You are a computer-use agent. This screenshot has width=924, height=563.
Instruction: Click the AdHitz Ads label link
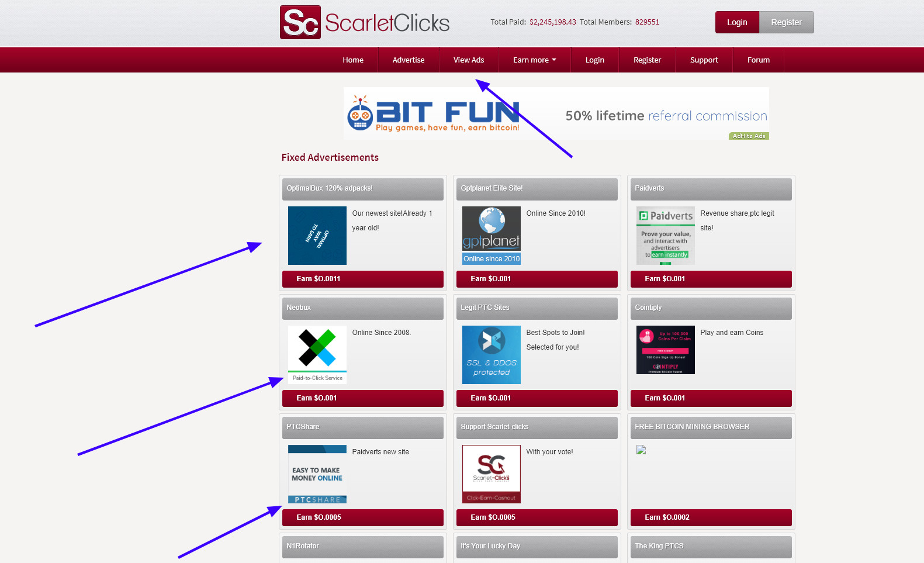pos(749,136)
